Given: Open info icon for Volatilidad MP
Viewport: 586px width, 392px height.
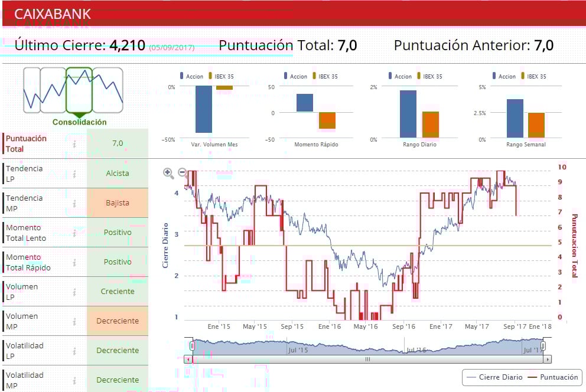Looking at the screenshot, I should [x=74, y=380].
